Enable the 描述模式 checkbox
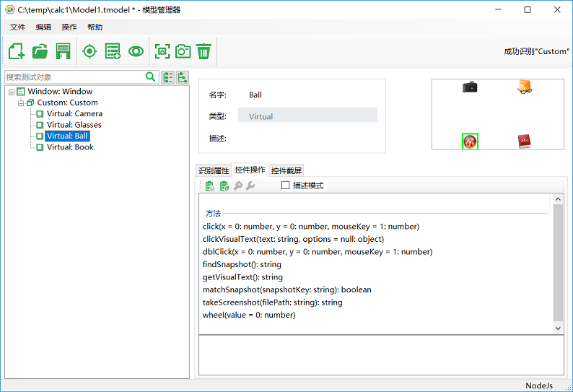Viewport: 573px width, 392px height. tap(286, 186)
